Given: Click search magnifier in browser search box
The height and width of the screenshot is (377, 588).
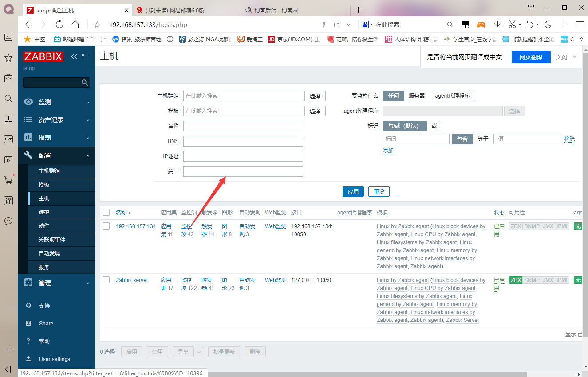Looking at the screenshot, I should point(450,25).
